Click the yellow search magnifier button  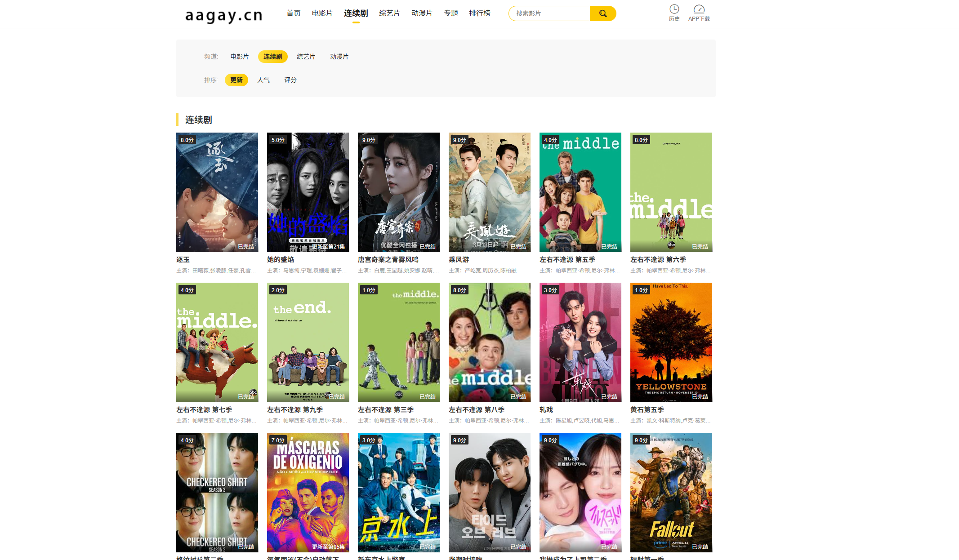coord(602,13)
